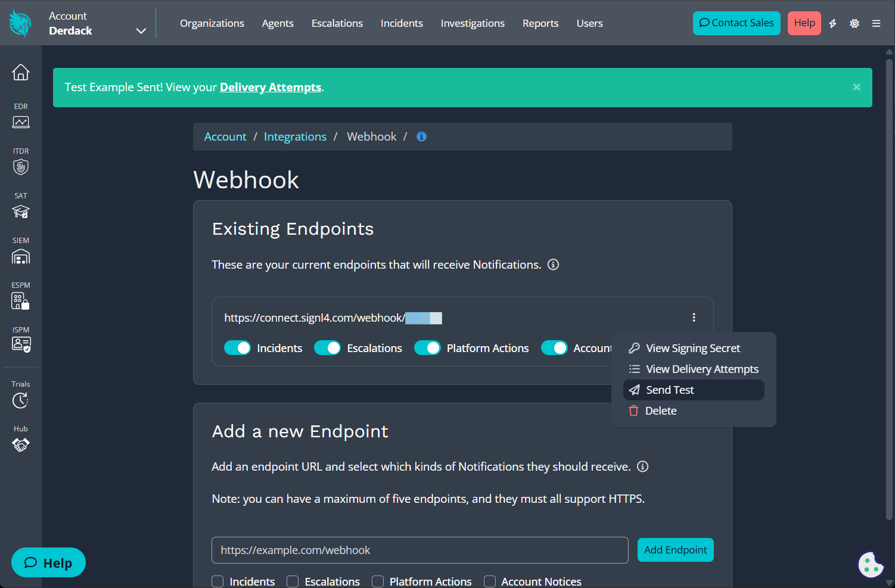Image resolution: width=895 pixels, height=588 pixels.
Task: Select View Delivery Attempts menu entry
Action: pos(694,369)
